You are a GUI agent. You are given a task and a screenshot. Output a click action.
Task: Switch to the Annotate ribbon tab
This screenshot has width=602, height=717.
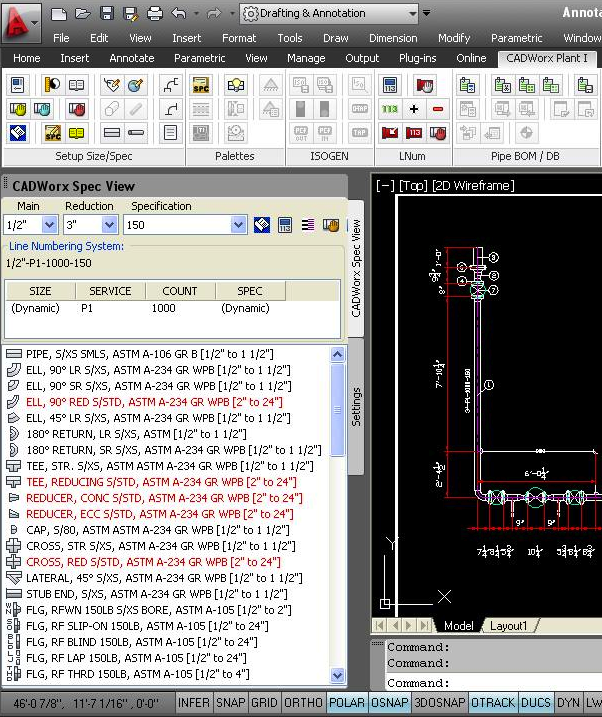coord(132,58)
